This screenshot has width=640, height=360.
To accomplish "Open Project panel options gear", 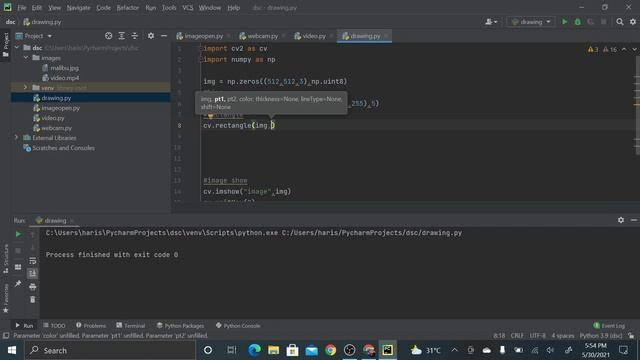I will (x=151, y=36).
